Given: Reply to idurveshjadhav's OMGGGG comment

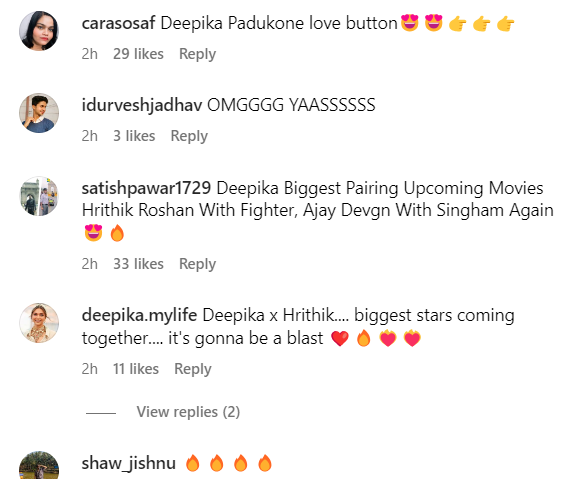Looking at the screenshot, I should pyautogui.click(x=189, y=136).
